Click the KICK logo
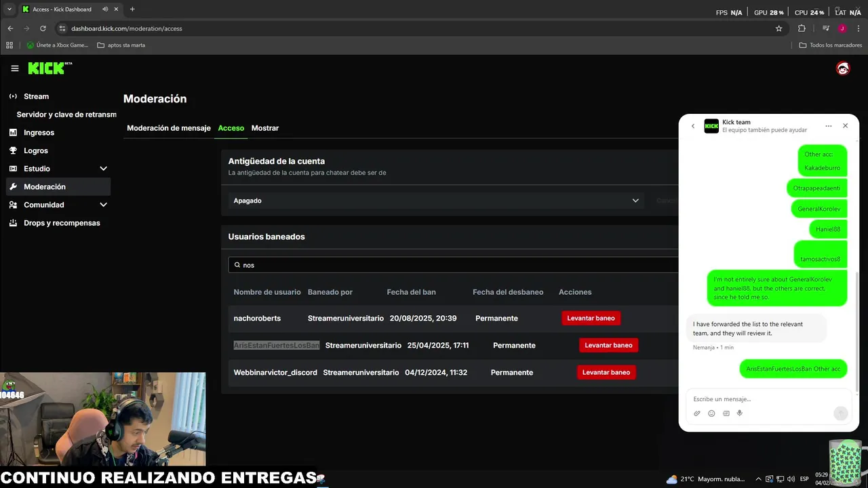Image resolution: width=868 pixels, height=488 pixels. (x=50, y=68)
